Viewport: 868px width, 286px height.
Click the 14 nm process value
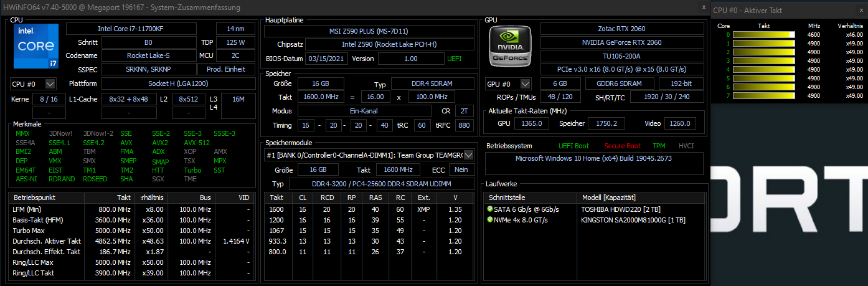pyautogui.click(x=235, y=29)
